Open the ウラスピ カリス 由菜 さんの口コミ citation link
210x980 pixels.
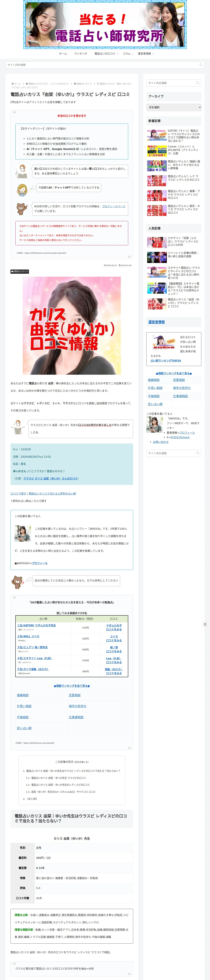[x=51, y=479]
